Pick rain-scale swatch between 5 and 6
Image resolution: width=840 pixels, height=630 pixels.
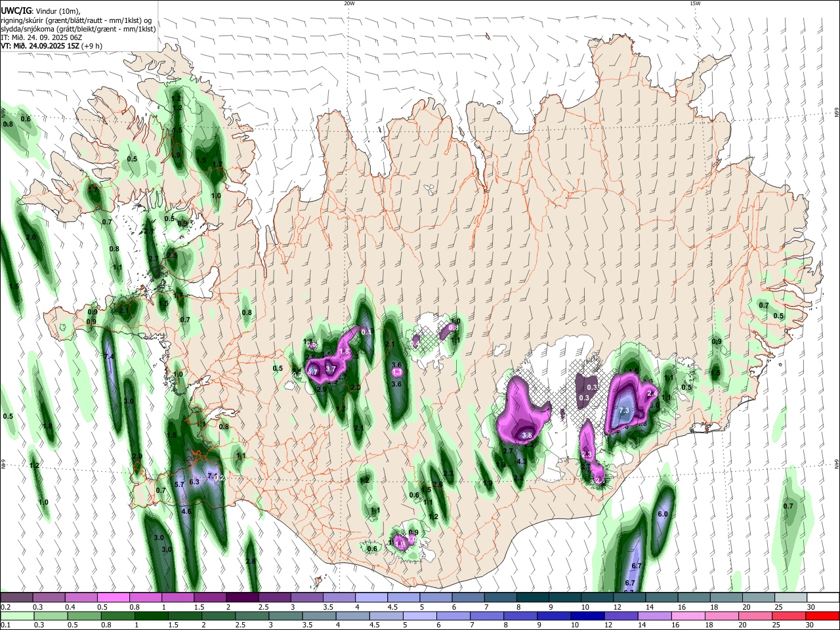(419, 616)
